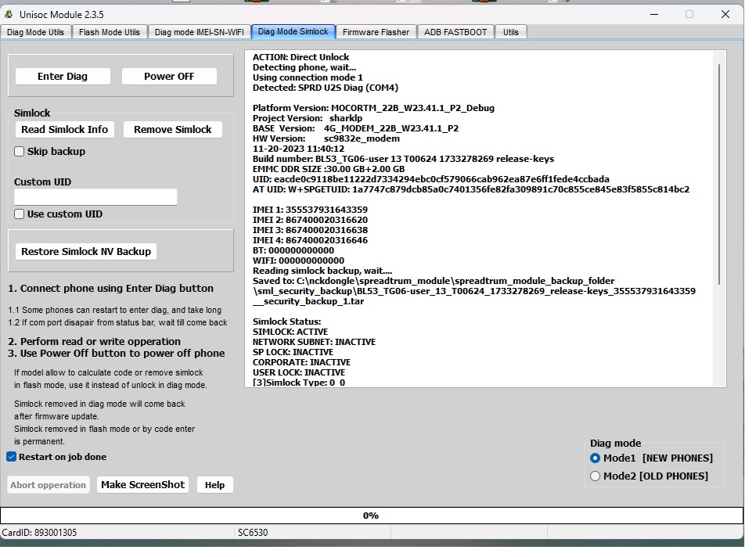Click Read Simlock Info button
This screenshot has height=557, width=756.
pos(65,129)
